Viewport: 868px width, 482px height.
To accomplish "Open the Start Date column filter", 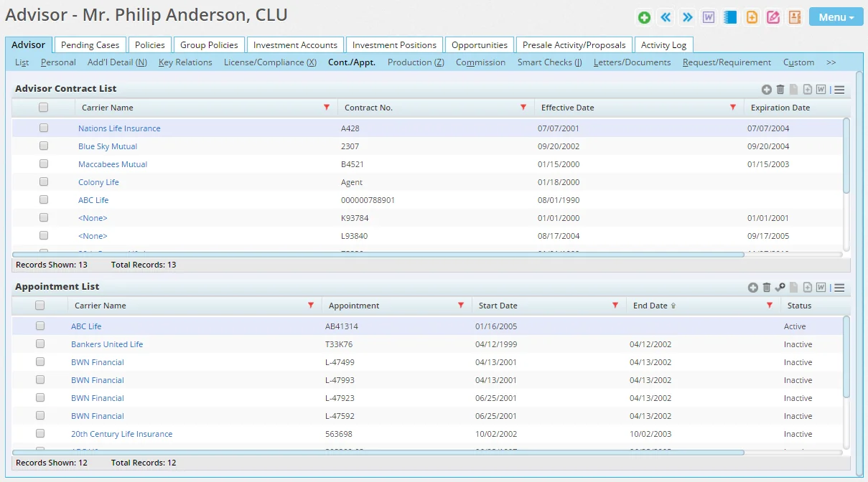I will 615,306.
